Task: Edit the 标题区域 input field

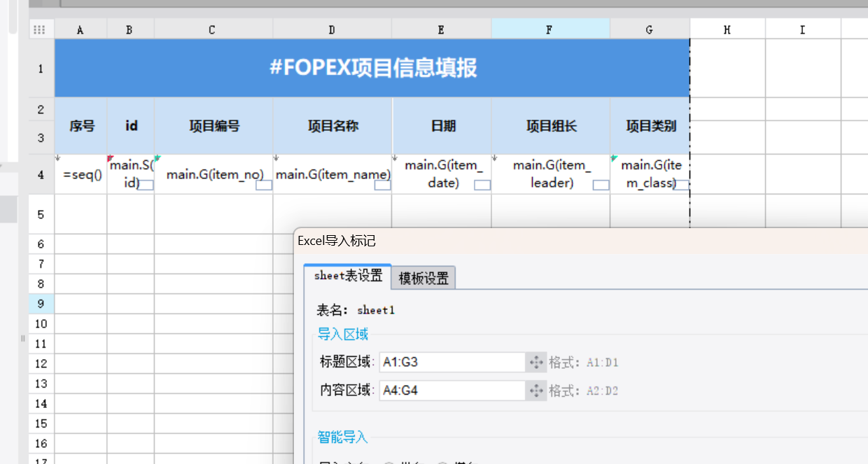Action: [x=451, y=363]
